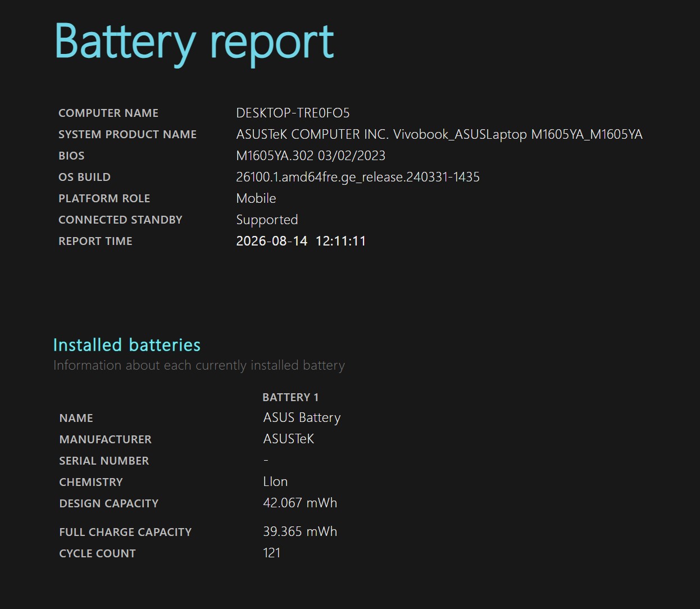Select the BATTERY 1 column header
Screen dimensions: 700x609
[290, 397]
